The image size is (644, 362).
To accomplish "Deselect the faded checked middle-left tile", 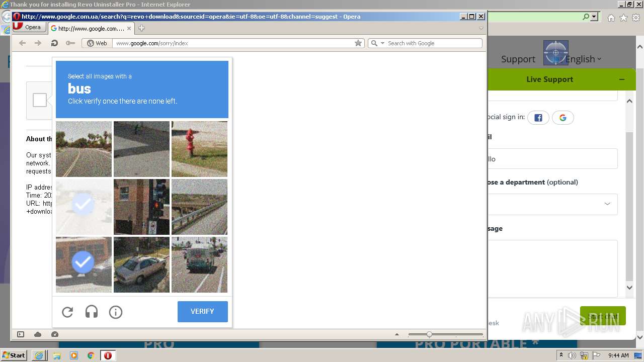I will click(84, 207).
